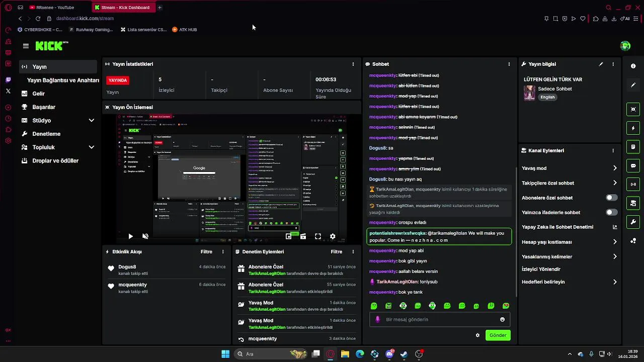644x362 pixels.
Task: Open Hesap yaşı kısıtlaması settings
Action: pyautogui.click(x=569, y=242)
